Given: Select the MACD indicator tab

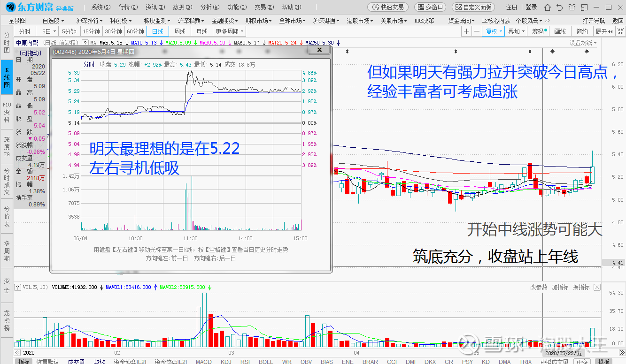Looking at the screenshot, I should point(203,362).
